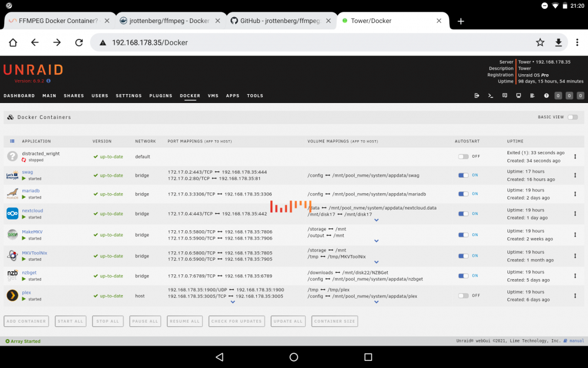Open the DASHBOARD menu
Viewport: 588px width, 368px height.
pyautogui.click(x=19, y=96)
